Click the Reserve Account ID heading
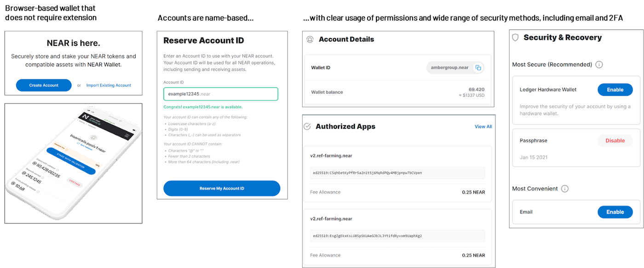 point(204,41)
